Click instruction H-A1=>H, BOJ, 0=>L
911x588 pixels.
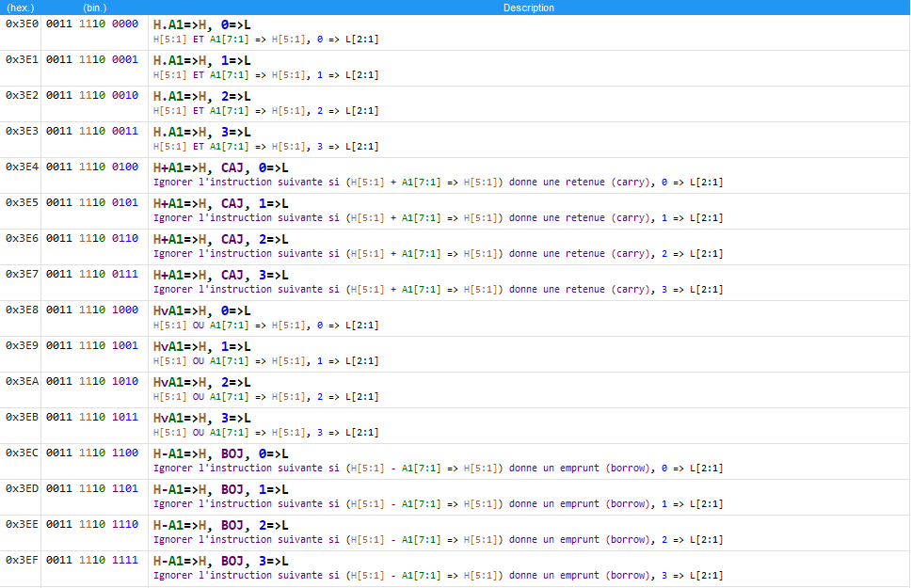221,453
